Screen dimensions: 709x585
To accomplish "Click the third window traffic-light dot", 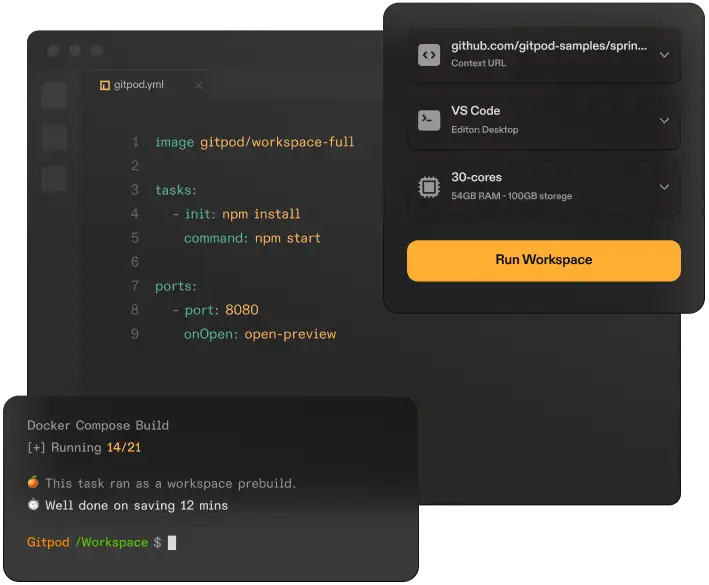I will (x=97, y=51).
